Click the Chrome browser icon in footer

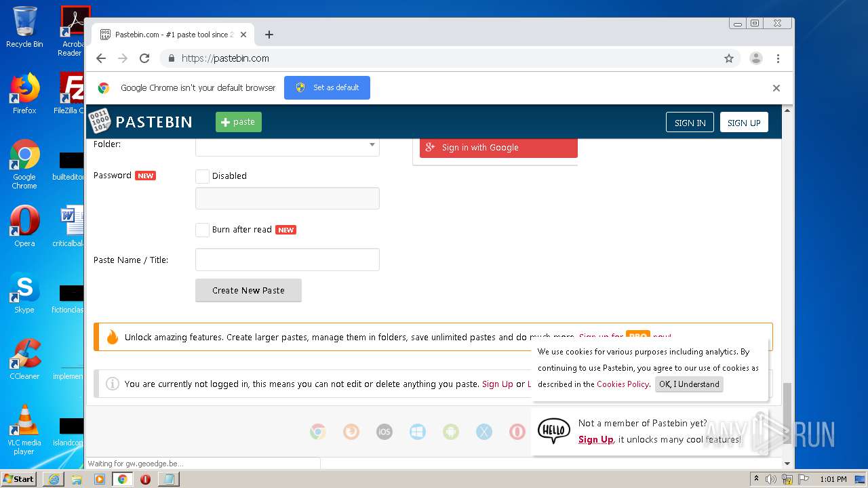317,432
